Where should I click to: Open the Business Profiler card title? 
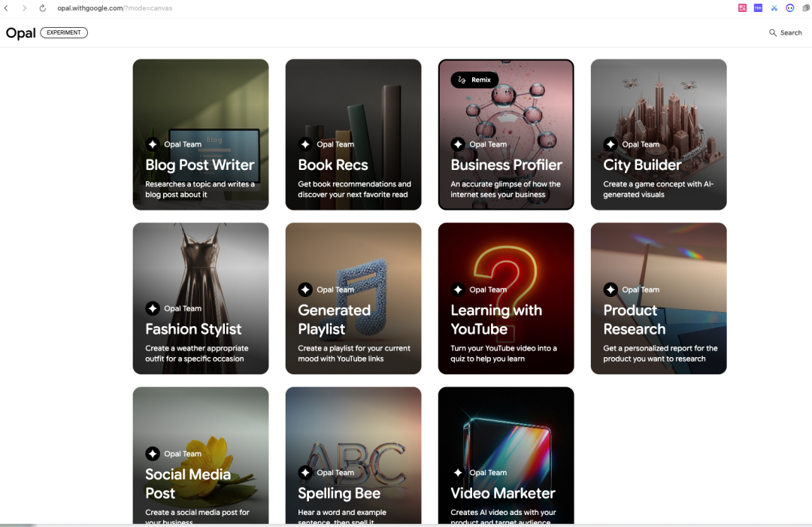coord(507,165)
